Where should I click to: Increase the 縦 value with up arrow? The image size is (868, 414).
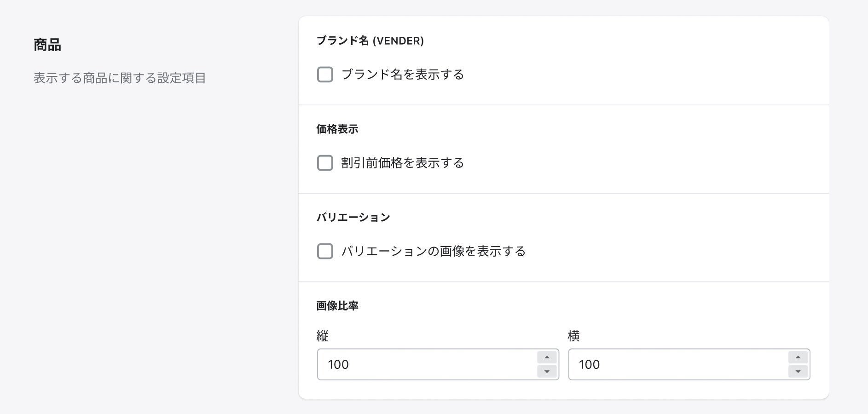coord(547,357)
